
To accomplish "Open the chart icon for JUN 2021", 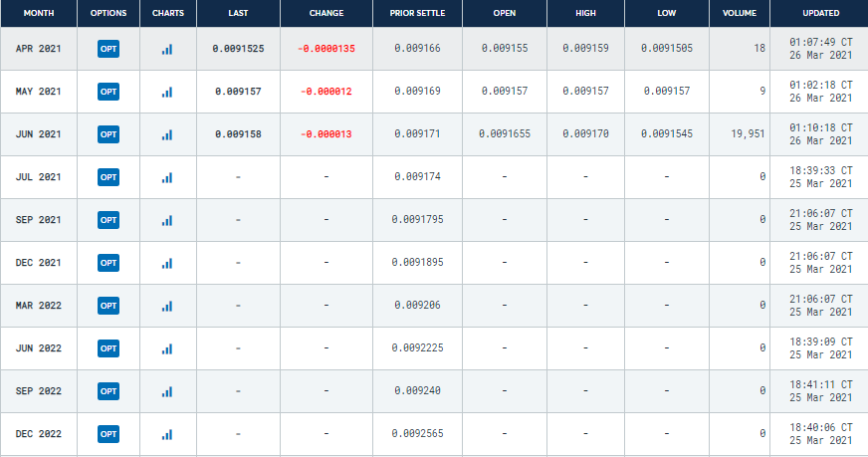I will pyautogui.click(x=167, y=134).
